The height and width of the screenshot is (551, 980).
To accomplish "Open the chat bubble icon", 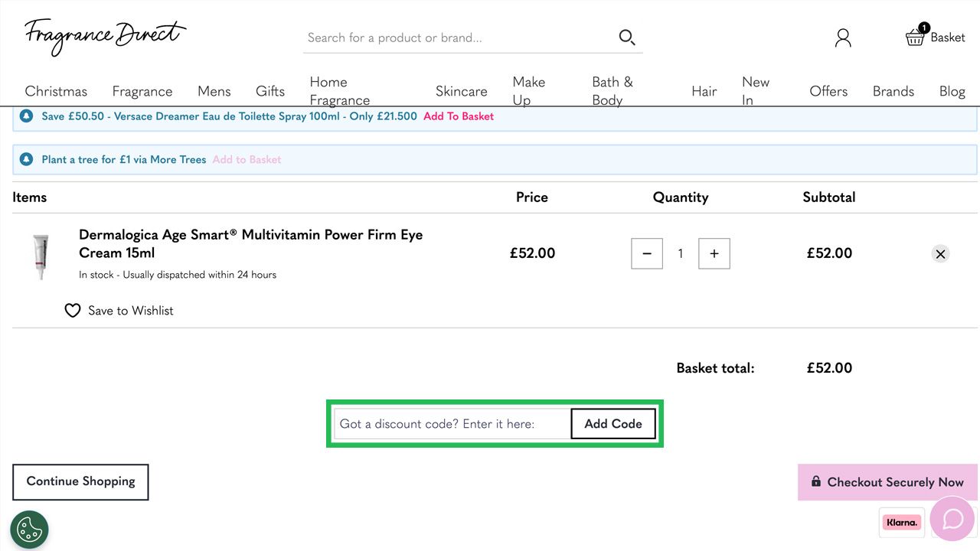I will pyautogui.click(x=952, y=519).
